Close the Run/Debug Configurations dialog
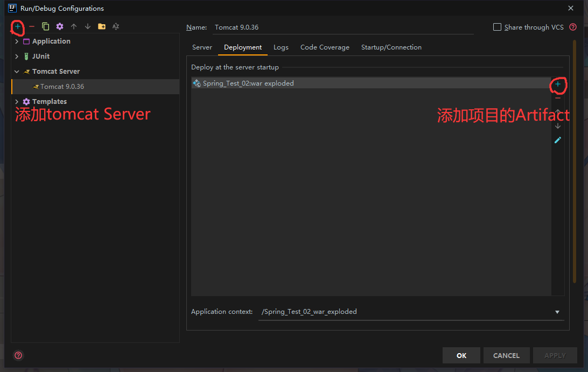The width and height of the screenshot is (588, 372). click(571, 8)
